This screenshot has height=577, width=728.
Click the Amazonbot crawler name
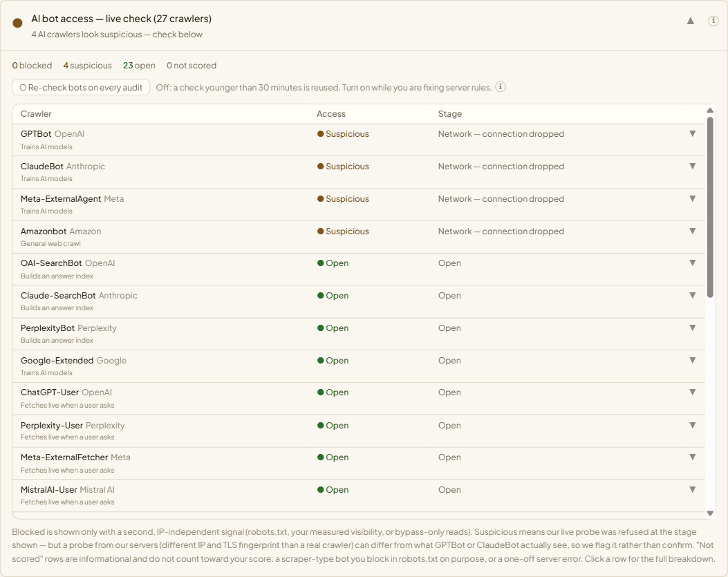point(44,231)
